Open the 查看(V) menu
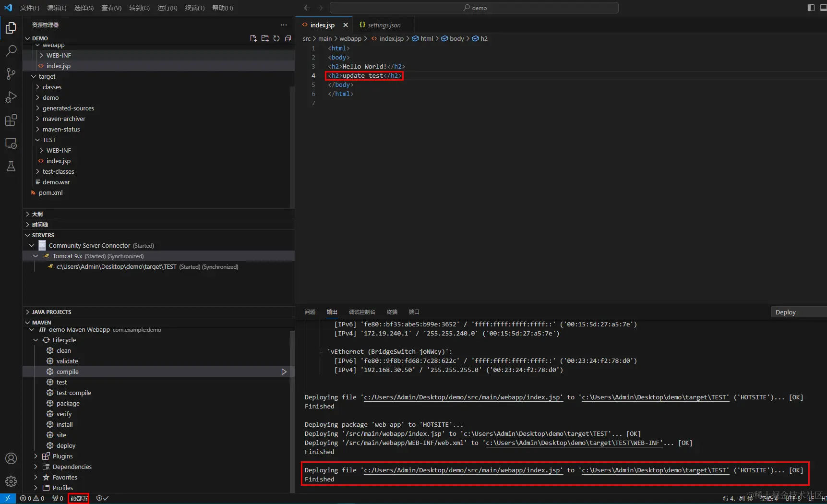This screenshot has height=504, width=827. click(x=111, y=8)
